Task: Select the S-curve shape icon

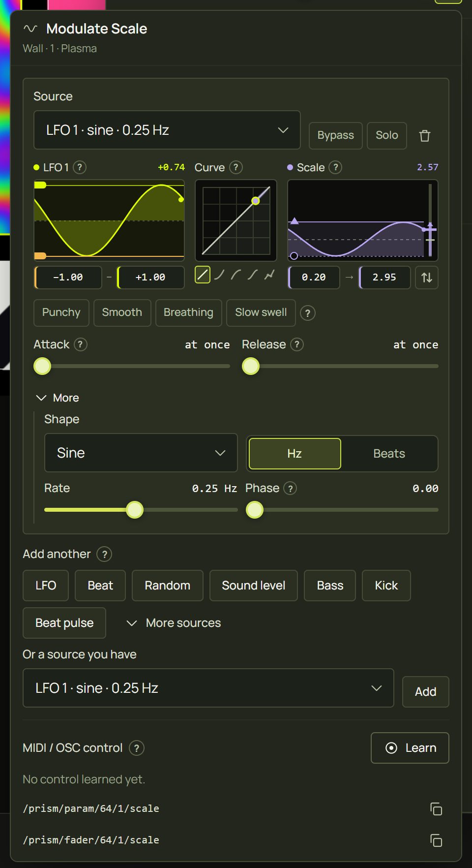Action: [252, 275]
